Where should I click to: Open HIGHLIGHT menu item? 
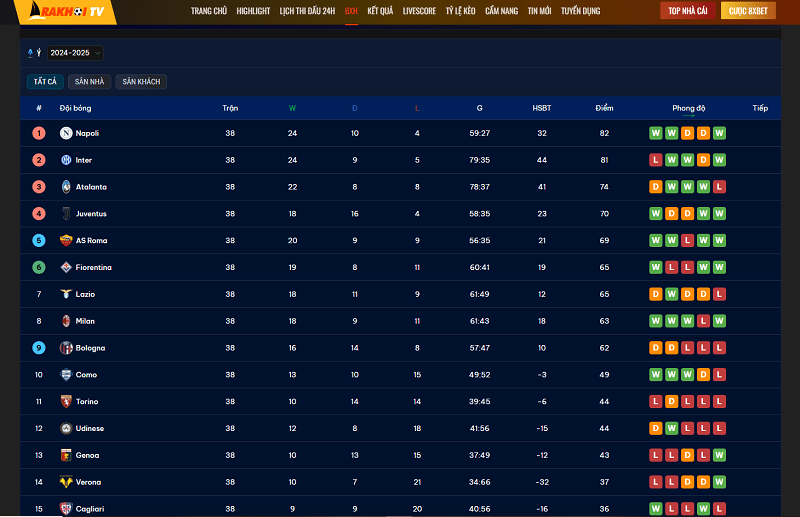tap(253, 11)
